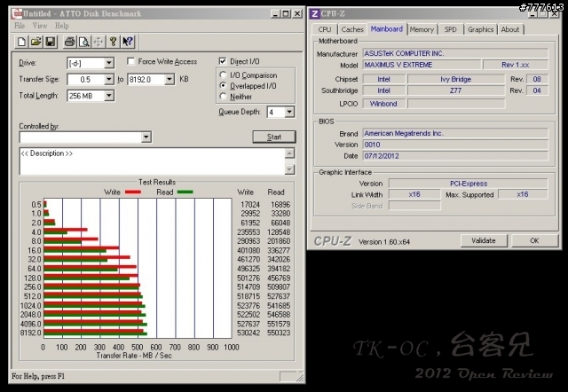
Task: Click the Start benchmark button
Action: [x=274, y=137]
